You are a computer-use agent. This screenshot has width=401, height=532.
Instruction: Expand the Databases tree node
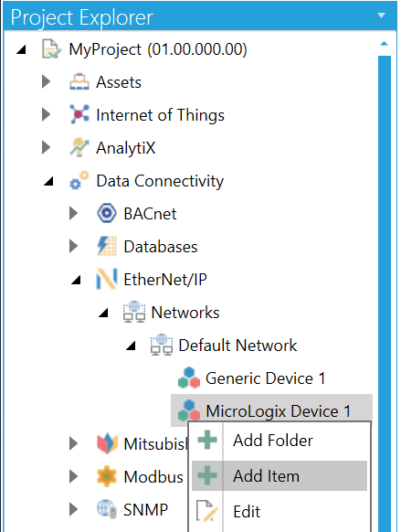[x=73, y=246]
